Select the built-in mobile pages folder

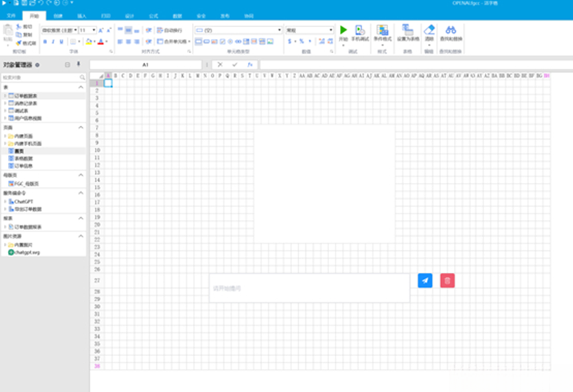point(25,144)
